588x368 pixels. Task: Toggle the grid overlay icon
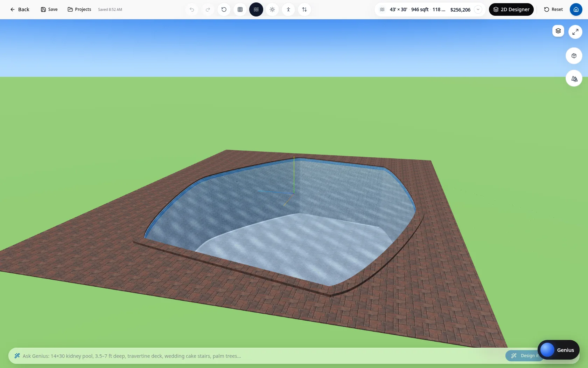pos(240,9)
